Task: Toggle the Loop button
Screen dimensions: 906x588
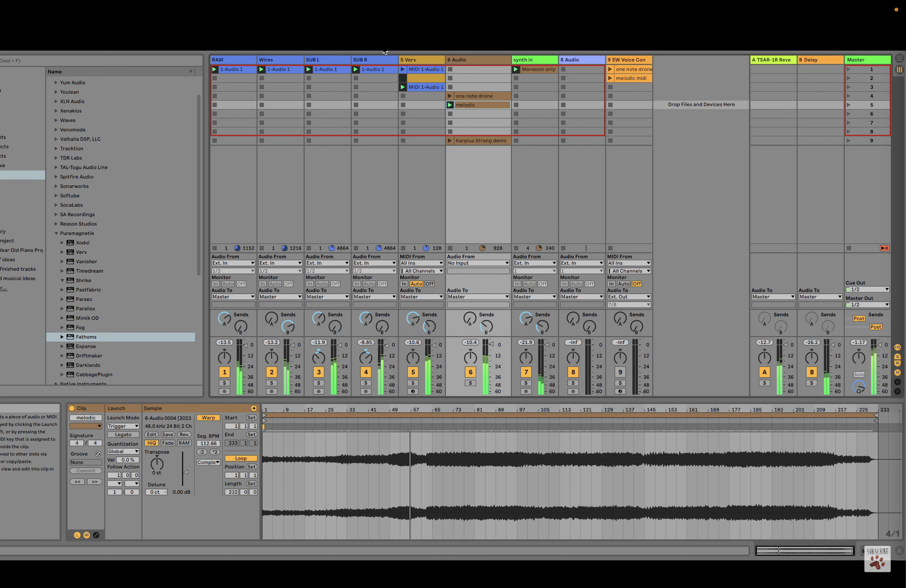Action: [241, 458]
